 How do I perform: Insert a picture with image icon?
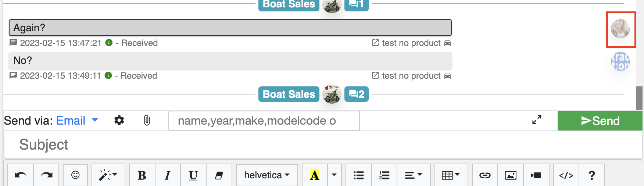pyautogui.click(x=511, y=175)
